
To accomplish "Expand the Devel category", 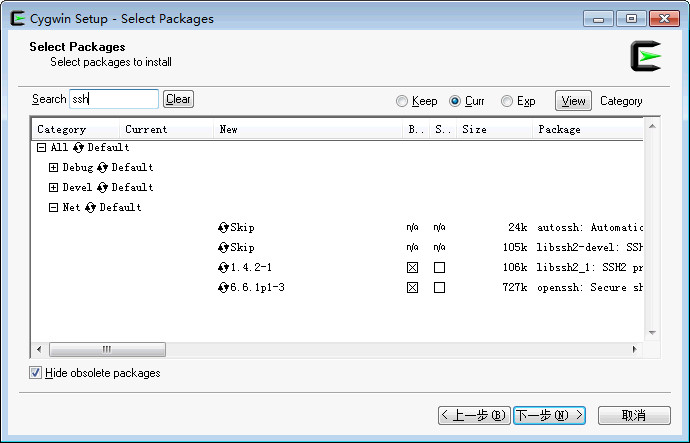I will (x=53, y=187).
